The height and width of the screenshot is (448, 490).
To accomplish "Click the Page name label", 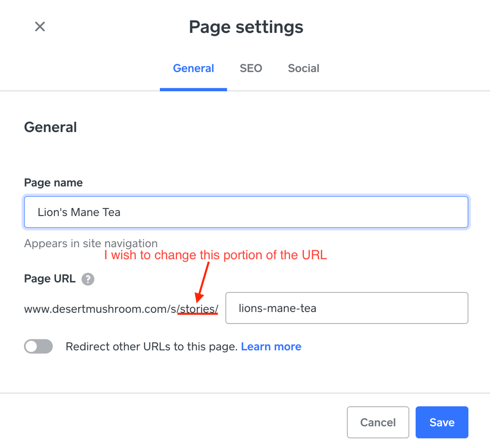I will click(x=53, y=183).
